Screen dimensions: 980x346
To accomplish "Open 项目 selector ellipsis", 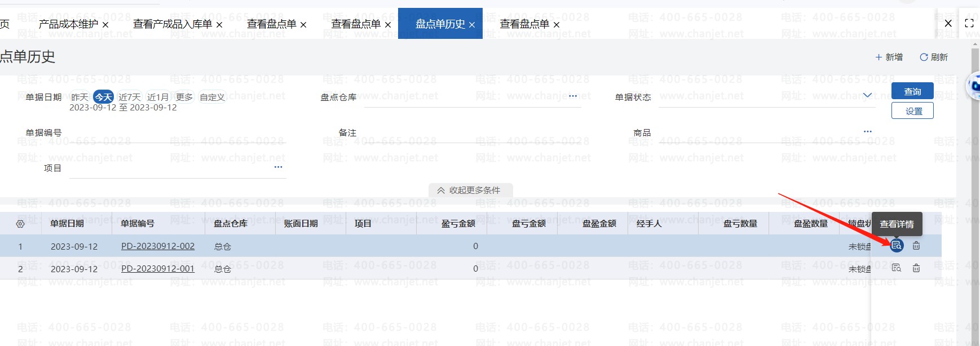I will (x=279, y=167).
